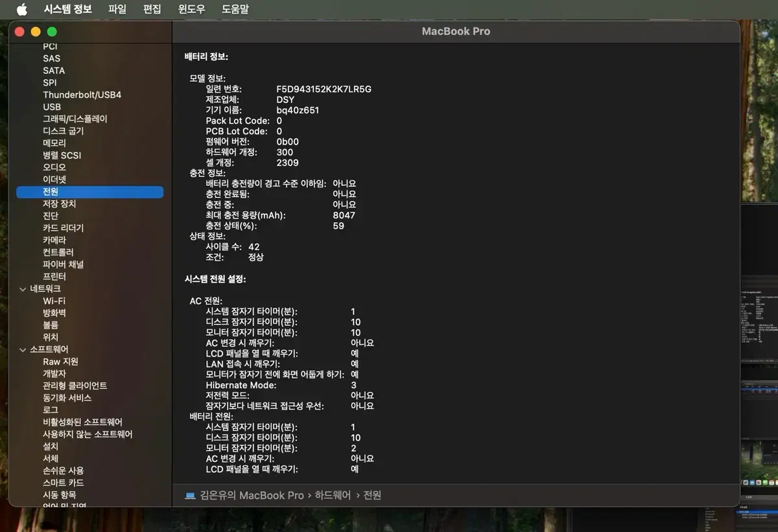778x532 pixels.
Task: Open the 편집 menu
Action: point(152,9)
